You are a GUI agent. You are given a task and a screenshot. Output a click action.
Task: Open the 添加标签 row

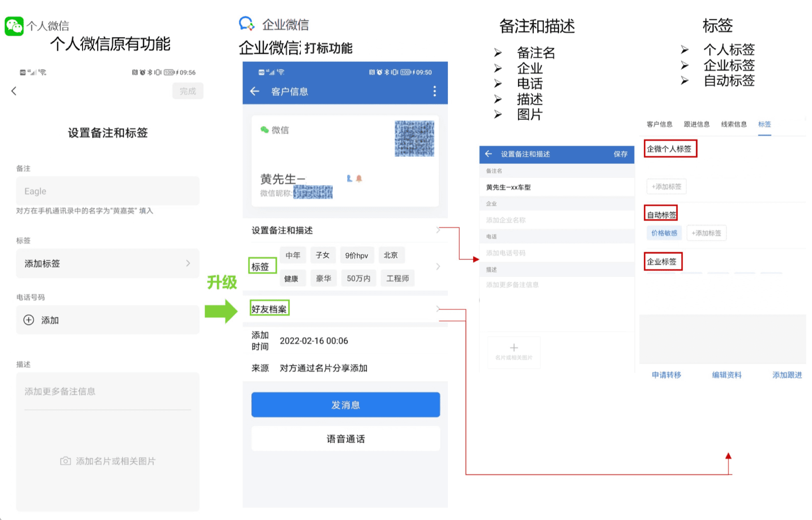tap(108, 263)
